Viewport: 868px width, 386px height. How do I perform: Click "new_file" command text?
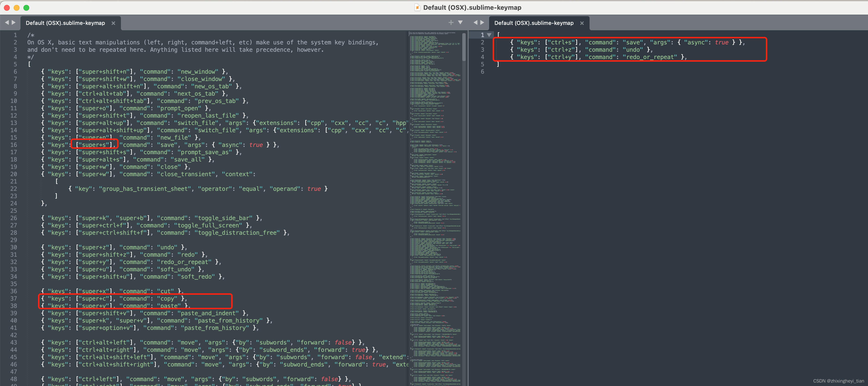pos(174,138)
